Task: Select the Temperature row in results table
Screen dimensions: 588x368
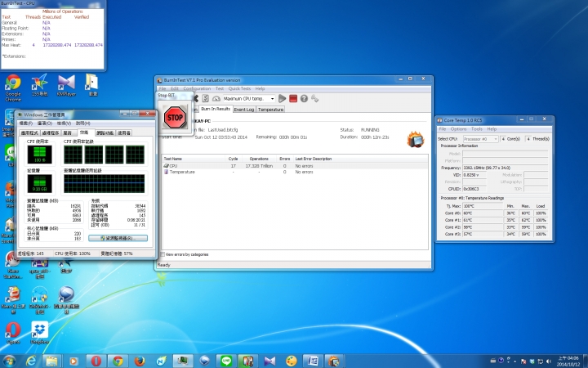Action: pos(295,172)
